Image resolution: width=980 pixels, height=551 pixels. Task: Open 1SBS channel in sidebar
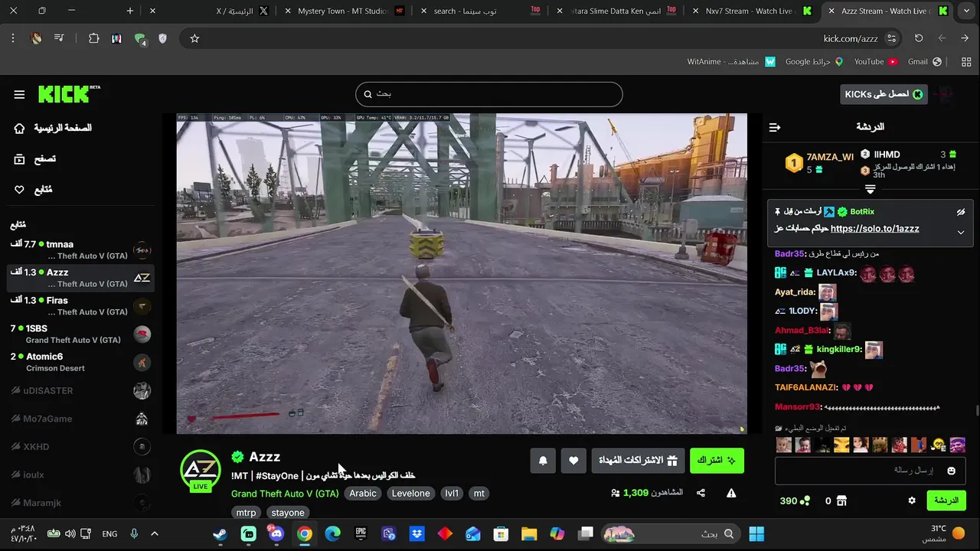pos(80,334)
